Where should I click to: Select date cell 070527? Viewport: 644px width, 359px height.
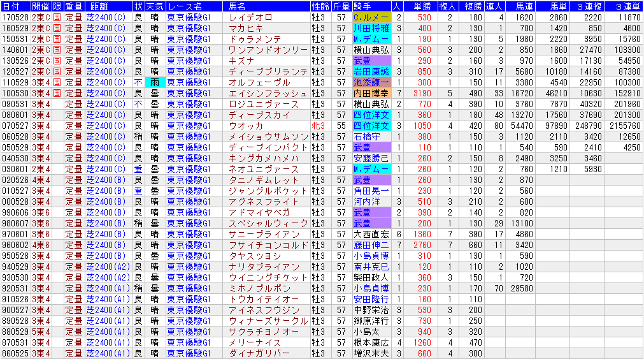15,126
